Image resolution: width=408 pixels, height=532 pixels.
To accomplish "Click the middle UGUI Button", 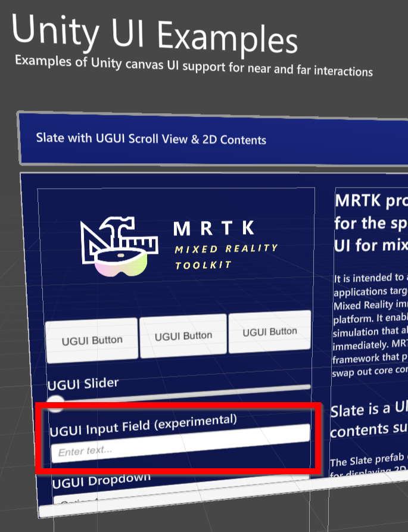I will [183, 336].
